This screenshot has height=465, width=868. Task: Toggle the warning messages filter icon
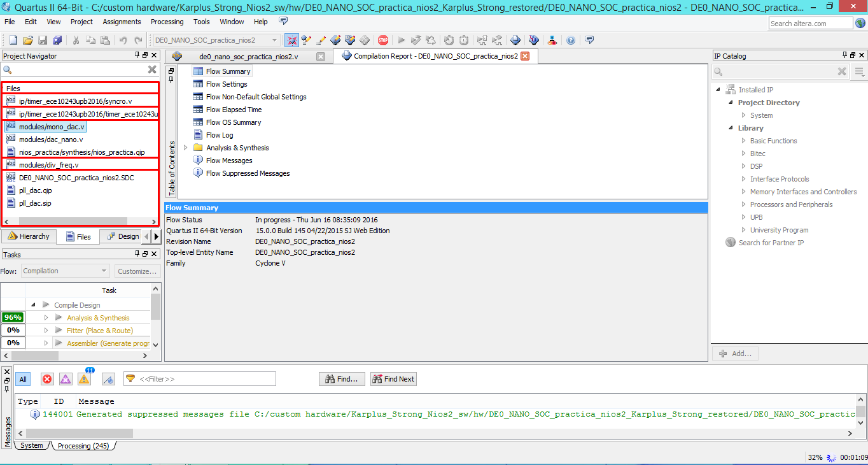point(84,379)
